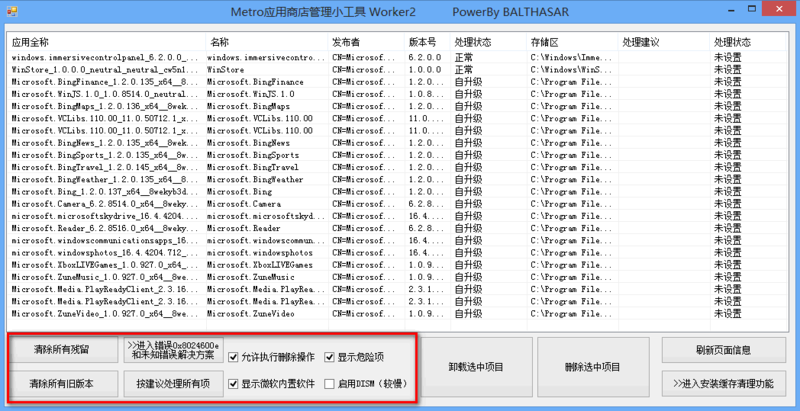Viewport: 800px width, 411px height.
Task: Click storage cell C:\Windows\Imme...
Action: (571, 57)
